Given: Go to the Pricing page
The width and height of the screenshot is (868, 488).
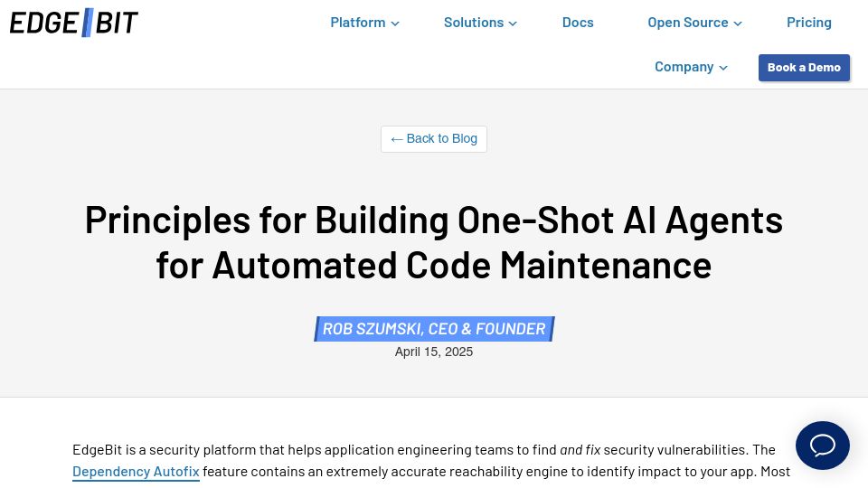Looking at the screenshot, I should click(808, 23).
